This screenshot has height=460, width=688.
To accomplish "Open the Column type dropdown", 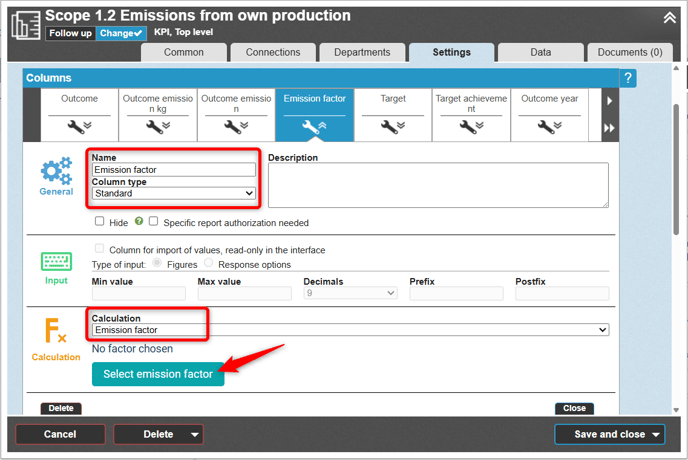I will click(174, 194).
